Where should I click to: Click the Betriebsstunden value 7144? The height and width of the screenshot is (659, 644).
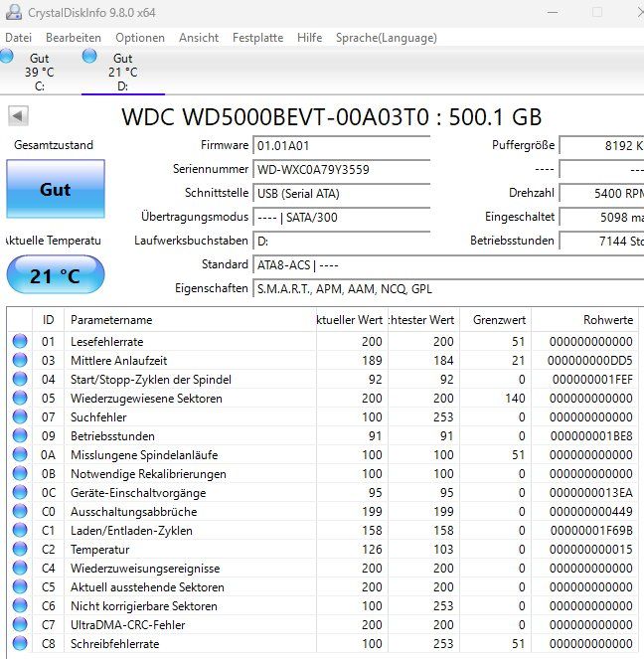pos(601,242)
